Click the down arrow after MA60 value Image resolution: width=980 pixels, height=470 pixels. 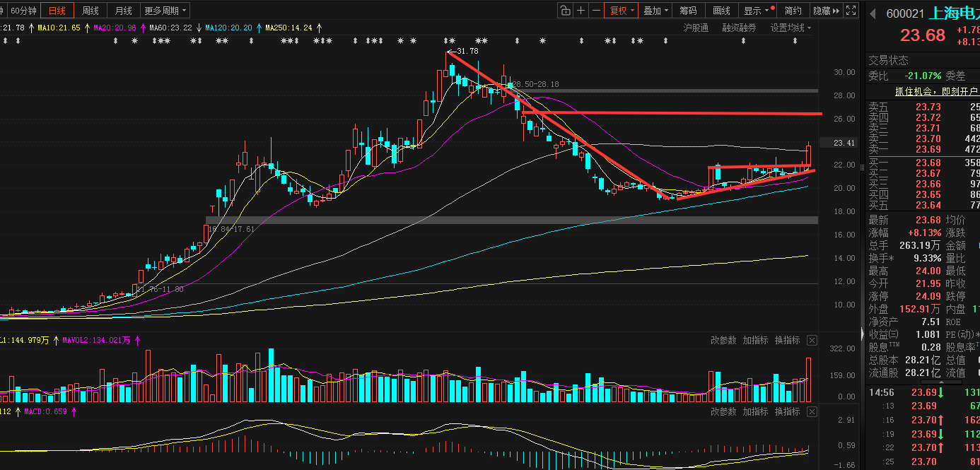(199, 28)
